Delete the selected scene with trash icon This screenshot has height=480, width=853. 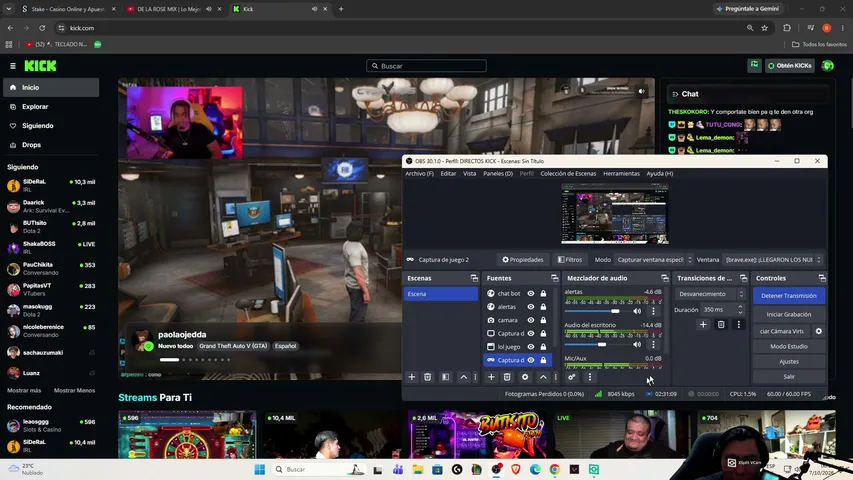pyautogui.click(x=428, y=377)
